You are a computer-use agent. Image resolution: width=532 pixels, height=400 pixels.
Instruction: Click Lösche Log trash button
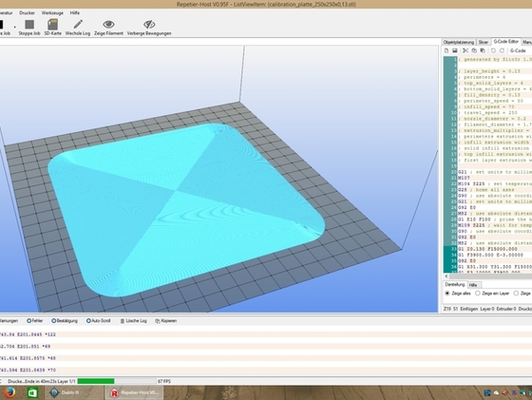tap(133, 320)
